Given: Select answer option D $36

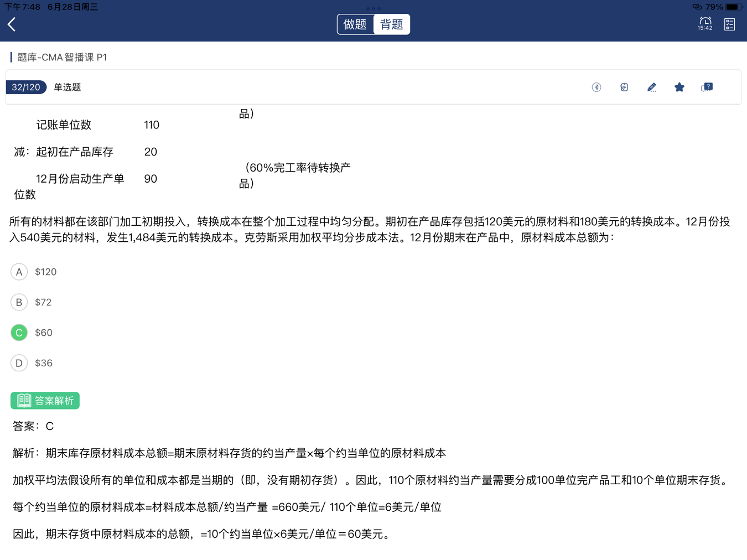Looking at the screenshot, I should tap(19, 363).
